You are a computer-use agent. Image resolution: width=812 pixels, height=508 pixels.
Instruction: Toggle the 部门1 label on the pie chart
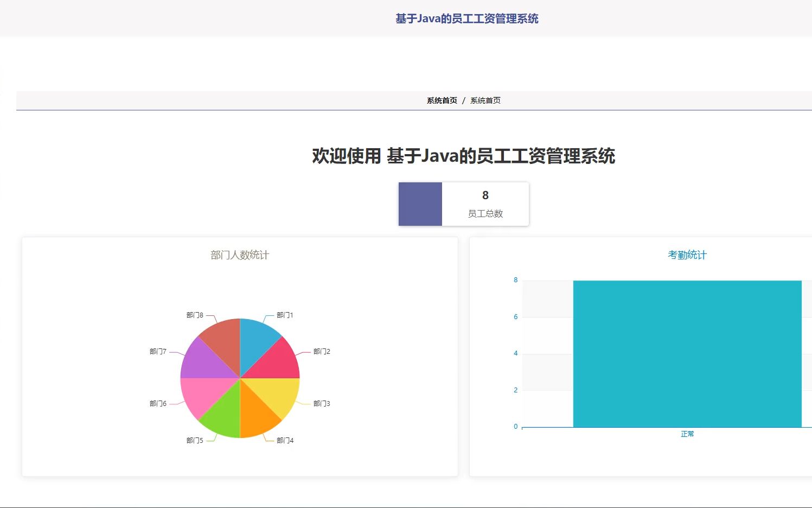[x=283, y=314]
